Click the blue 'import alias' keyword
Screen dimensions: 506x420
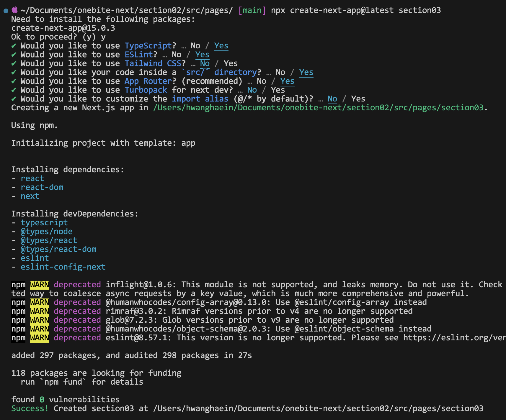pyautogui.click(x=200, y=99)
